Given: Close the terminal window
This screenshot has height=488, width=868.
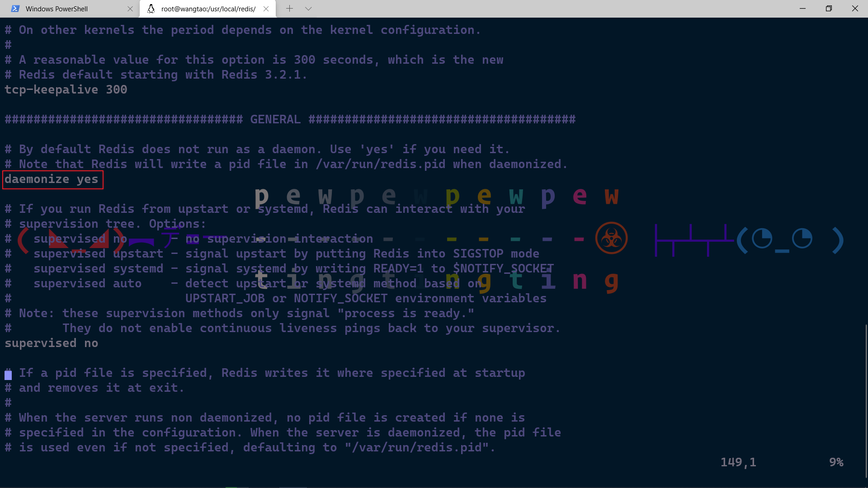Looking at the screenshot, I should tap(855, 9).
